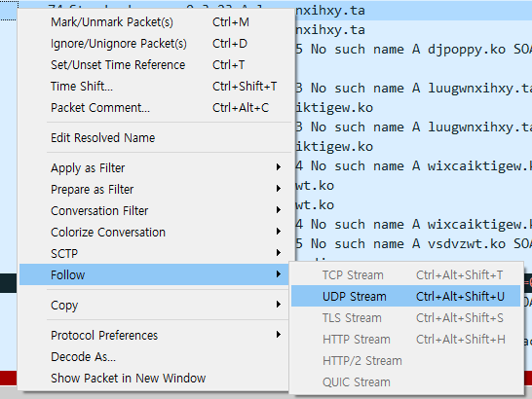Select Set/Unset Time Reference

click(154, 65)
